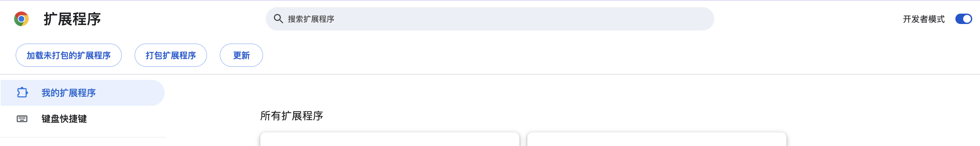Click the second extension card

click(657, 140)
